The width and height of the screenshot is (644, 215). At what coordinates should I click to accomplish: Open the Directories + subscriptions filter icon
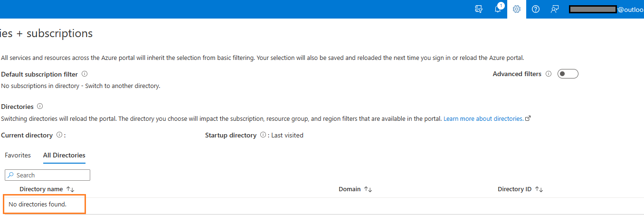pos(479,9)
